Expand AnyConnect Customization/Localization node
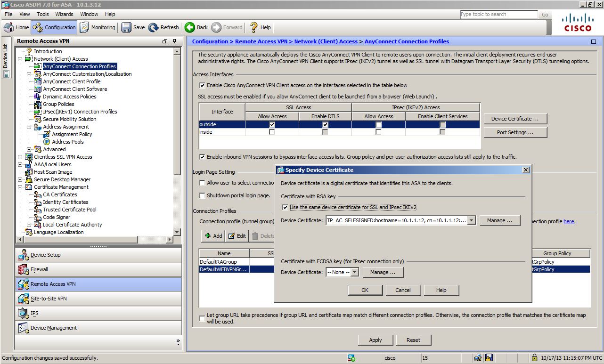 coord(29,74)
